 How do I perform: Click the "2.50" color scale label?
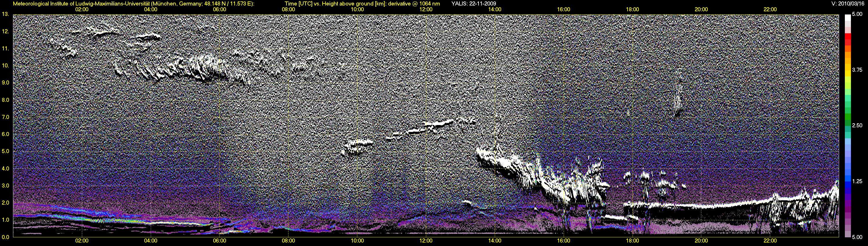click(857, 125)
